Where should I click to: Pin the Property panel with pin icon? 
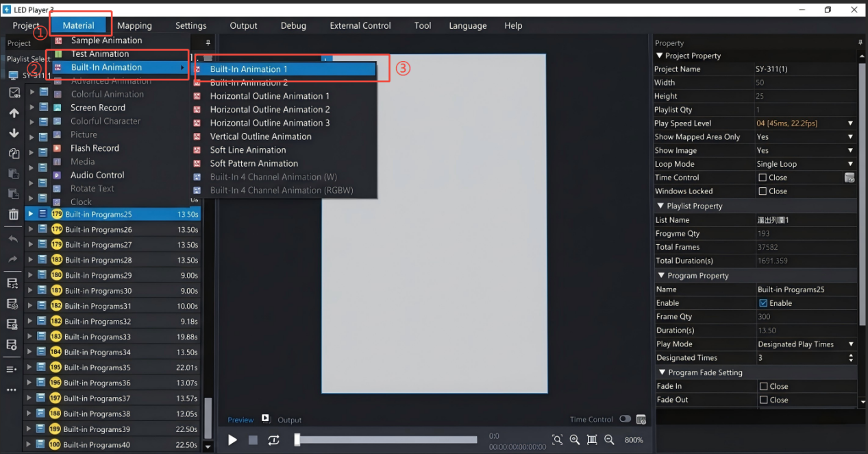tap(860, 43)
